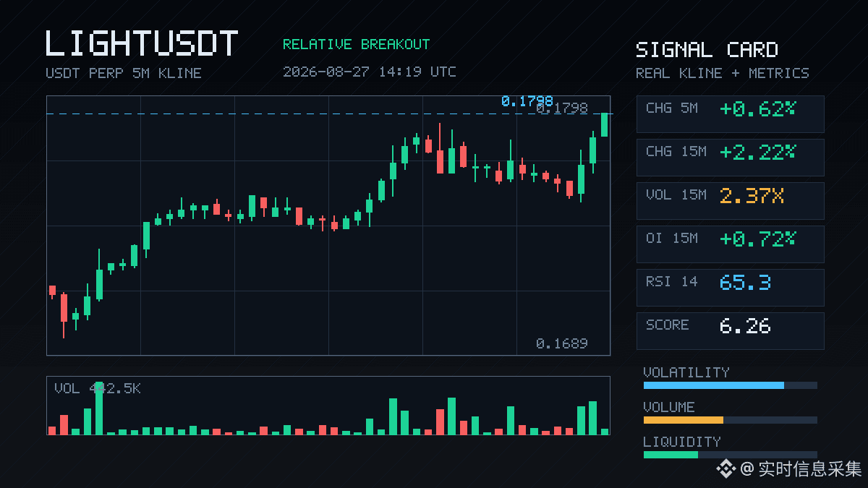Click the blue 0.1798 current price tag
This screenshot has height=488, width=868.
(527, 101)
